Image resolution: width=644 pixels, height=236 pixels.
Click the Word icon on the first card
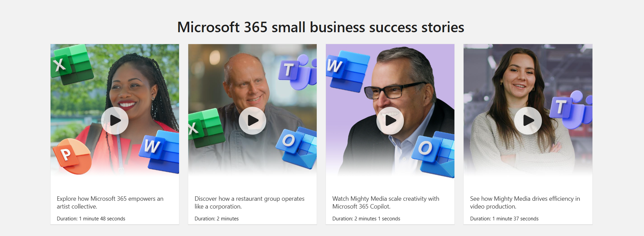159,152
